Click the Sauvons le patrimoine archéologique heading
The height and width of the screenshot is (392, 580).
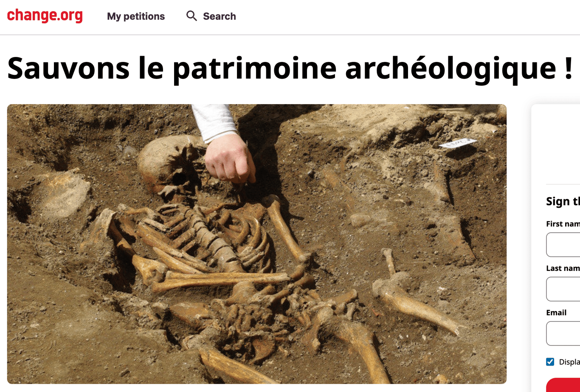coord(290,68)
